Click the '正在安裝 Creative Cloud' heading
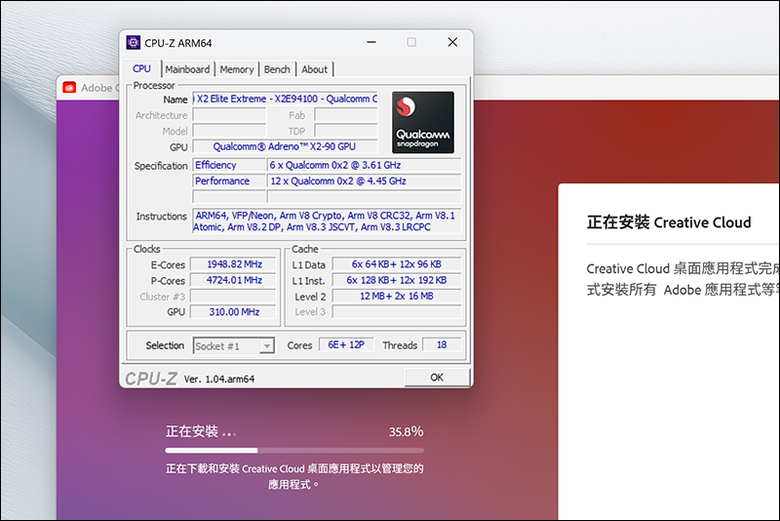 pos(669,222)
